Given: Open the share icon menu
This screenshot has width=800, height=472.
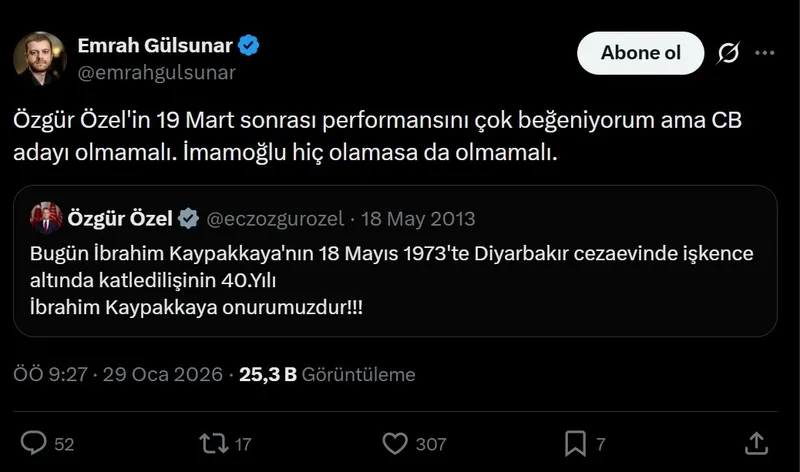Looking at the screenshot, I should click(x=757, y=442).
